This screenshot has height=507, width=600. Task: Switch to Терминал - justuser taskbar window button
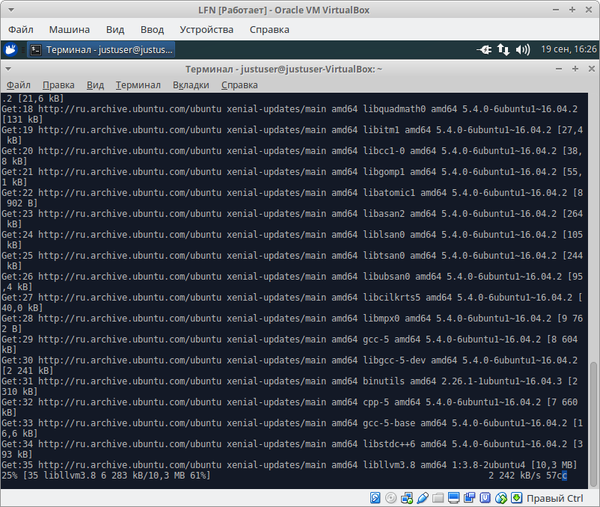101,50
